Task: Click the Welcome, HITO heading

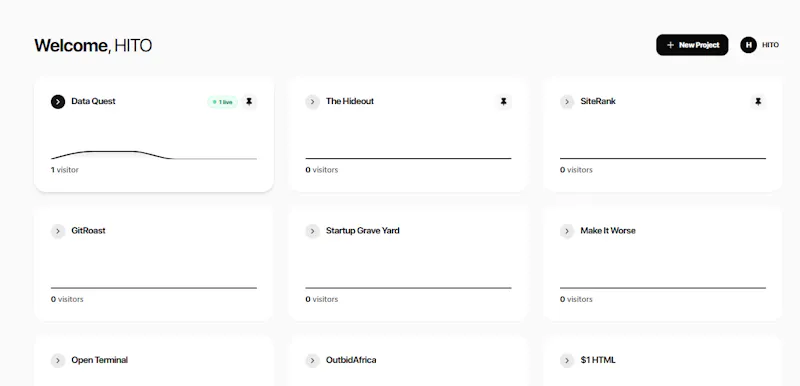Action: tap(93, 45)
